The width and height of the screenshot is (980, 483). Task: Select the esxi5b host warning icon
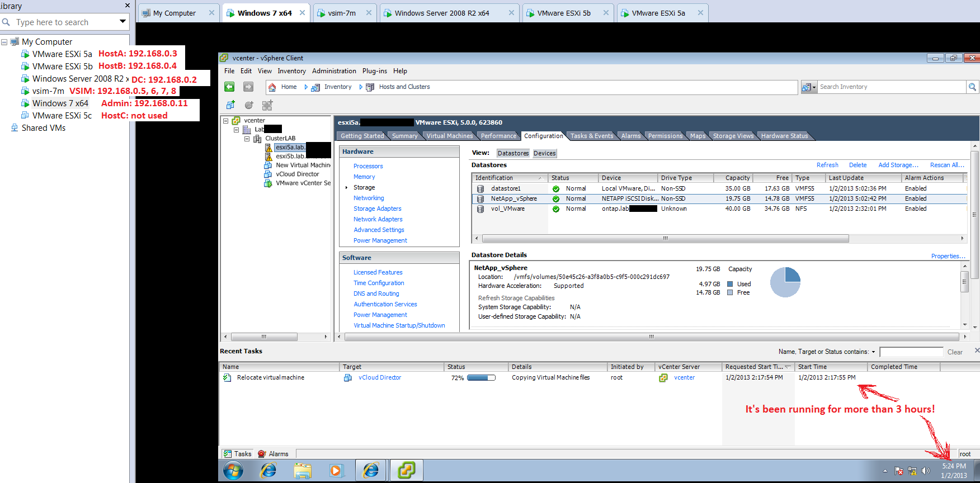coord(268,157)
